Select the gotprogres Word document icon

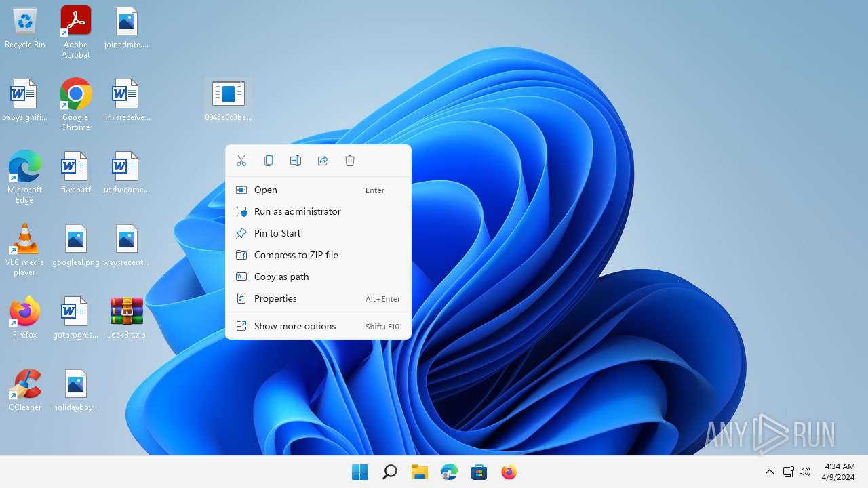tap(76, 319)
